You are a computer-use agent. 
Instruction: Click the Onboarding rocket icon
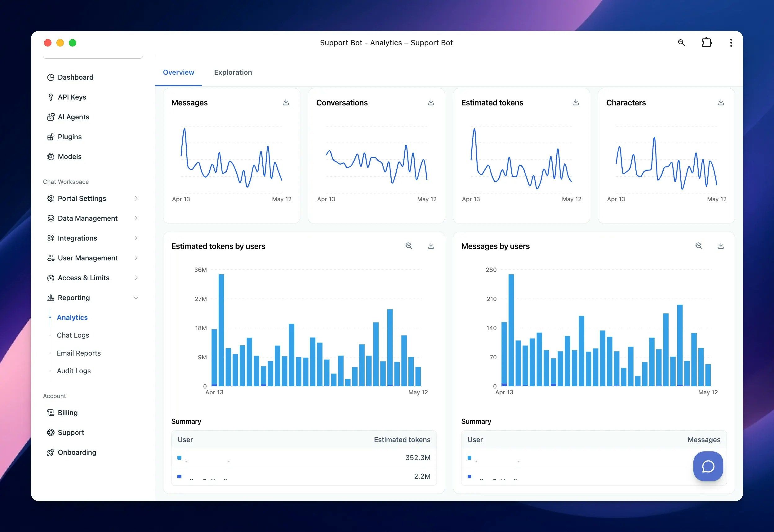pos(51,452)
